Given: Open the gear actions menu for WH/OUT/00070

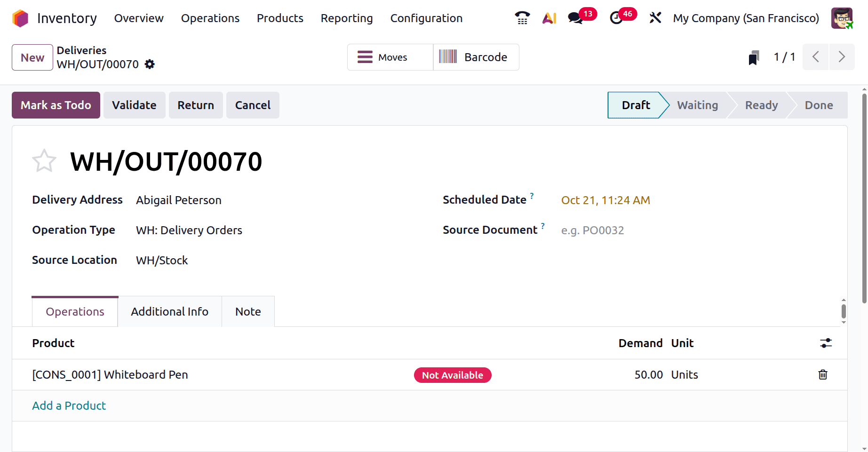Looking at the screenshot, I should 150,64.
